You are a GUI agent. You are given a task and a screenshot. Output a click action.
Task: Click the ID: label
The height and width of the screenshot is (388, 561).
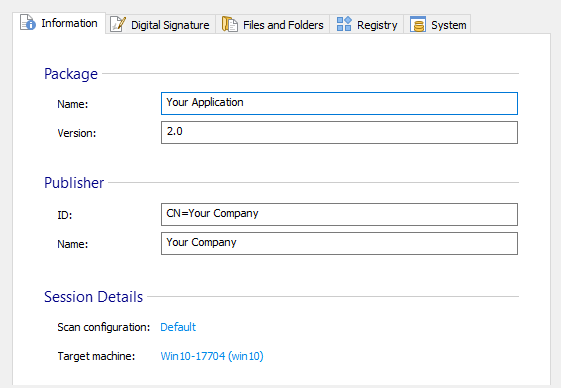click(x=64, y=215)
